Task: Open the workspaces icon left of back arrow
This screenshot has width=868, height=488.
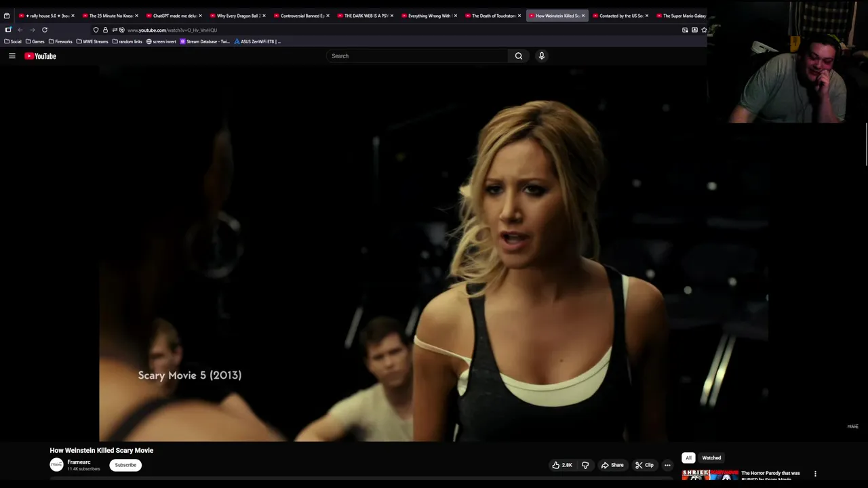Action: pos(8,30)
